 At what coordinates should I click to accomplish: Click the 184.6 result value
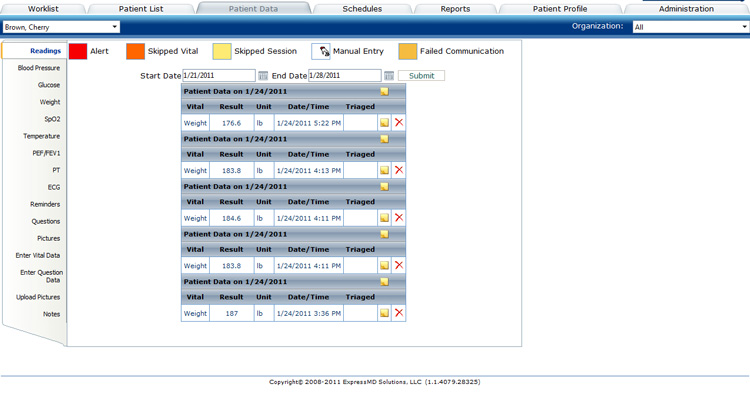point(232,218)
